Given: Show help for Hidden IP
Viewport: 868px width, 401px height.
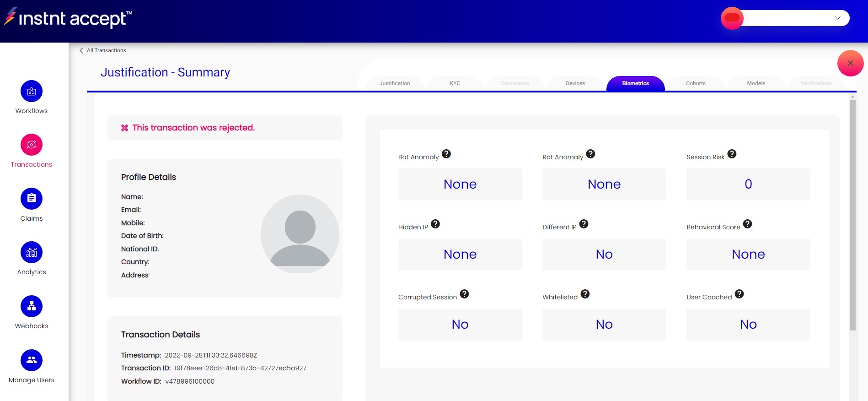Looking at the screenshot, I should click(x=435, y=224).
